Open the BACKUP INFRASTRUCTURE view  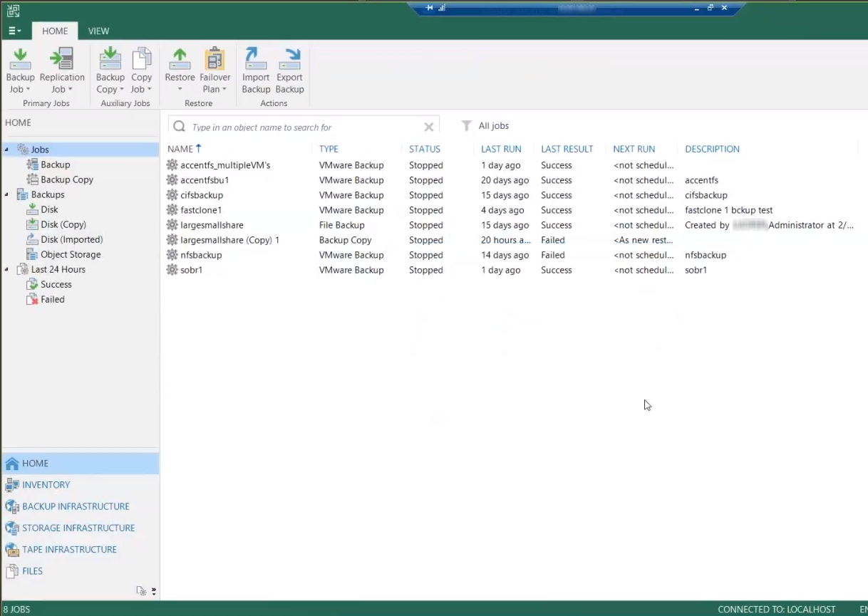76,506
